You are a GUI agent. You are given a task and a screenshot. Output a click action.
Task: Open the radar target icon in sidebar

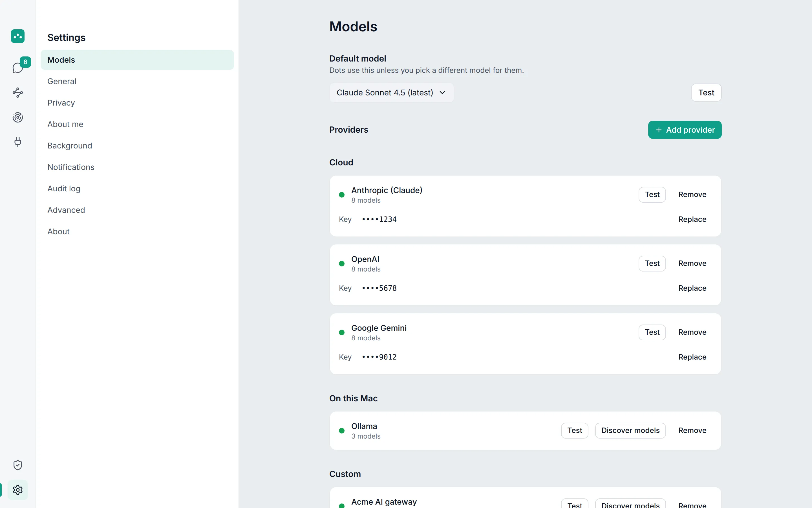[17, 117]
